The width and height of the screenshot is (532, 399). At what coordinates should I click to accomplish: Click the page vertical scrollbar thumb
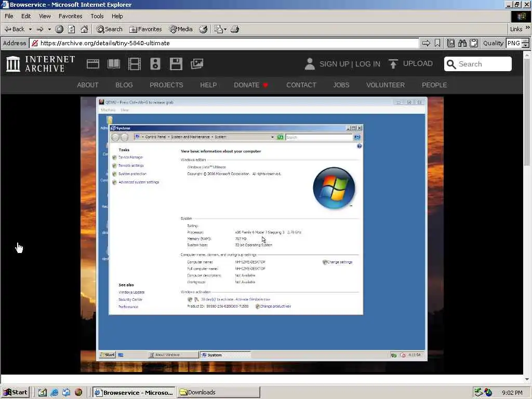tap(527, 112)
